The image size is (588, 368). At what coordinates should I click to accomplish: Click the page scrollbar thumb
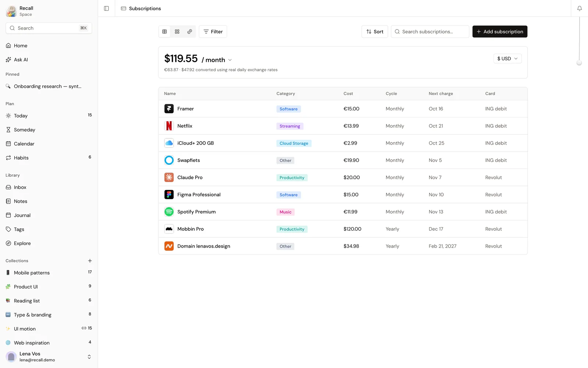click(x=579, y=63)
